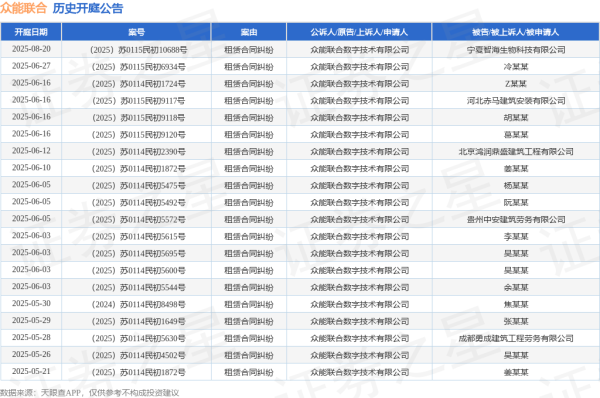The width and height of the screenshot is (600, 398).
Task: Select the date cell 2025-06-12
Action: click(x=31, y=151)
